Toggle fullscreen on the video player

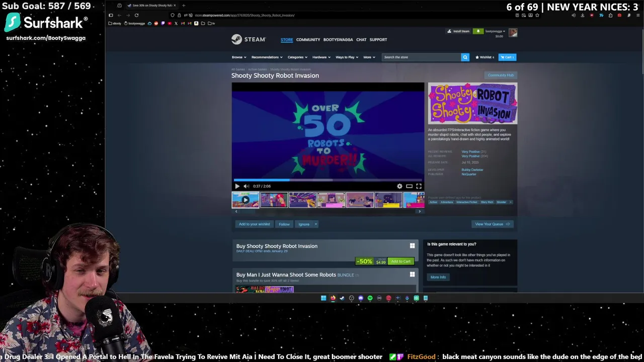pyautogui.click(x=419, y=186)
